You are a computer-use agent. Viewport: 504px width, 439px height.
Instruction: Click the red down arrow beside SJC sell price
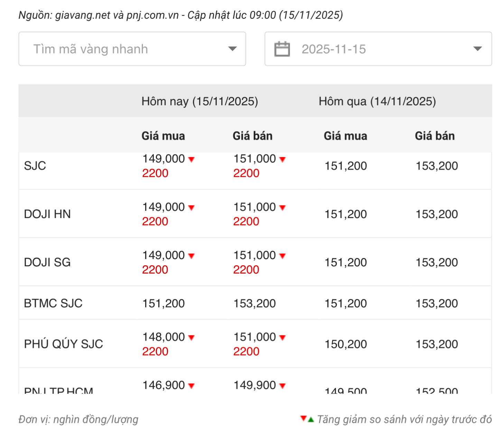(282, 159)
